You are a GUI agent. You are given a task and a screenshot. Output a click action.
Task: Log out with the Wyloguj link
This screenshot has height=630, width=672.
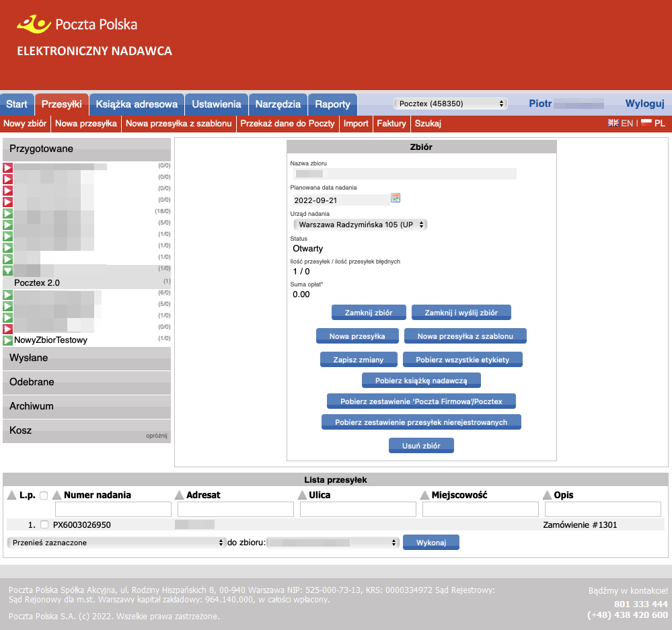coord(644,104)
